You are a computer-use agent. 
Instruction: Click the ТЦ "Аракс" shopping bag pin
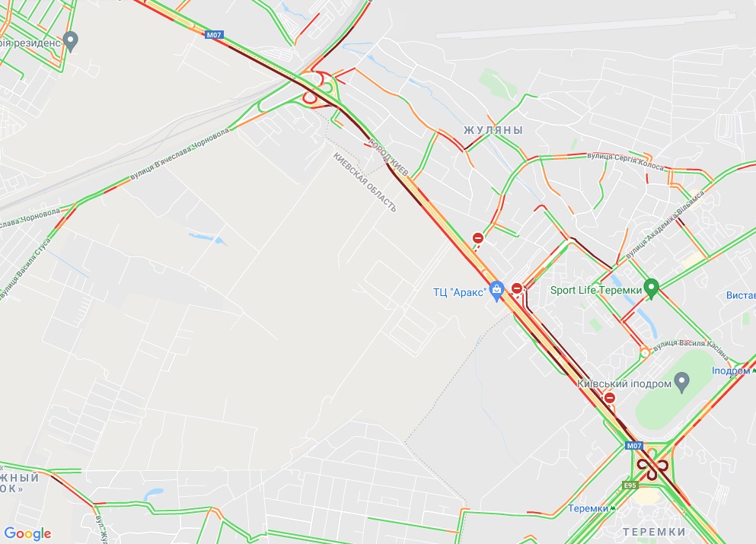(496, 291)
